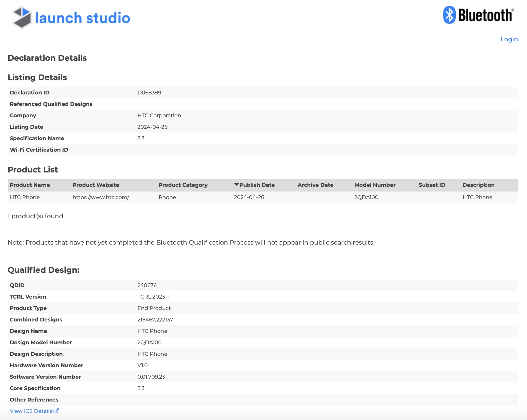Select Design Description value HTC Phone
The image size is (527, 420).
tap(152, 354)
